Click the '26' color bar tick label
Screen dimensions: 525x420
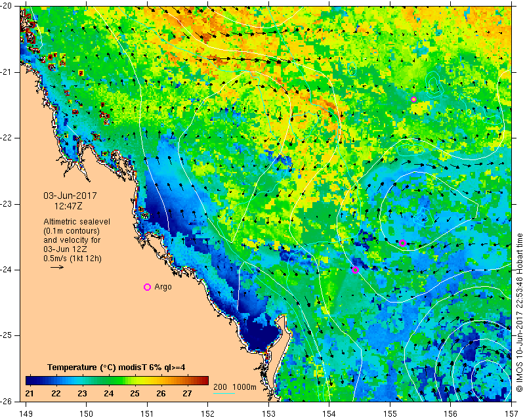coord(161,393)
